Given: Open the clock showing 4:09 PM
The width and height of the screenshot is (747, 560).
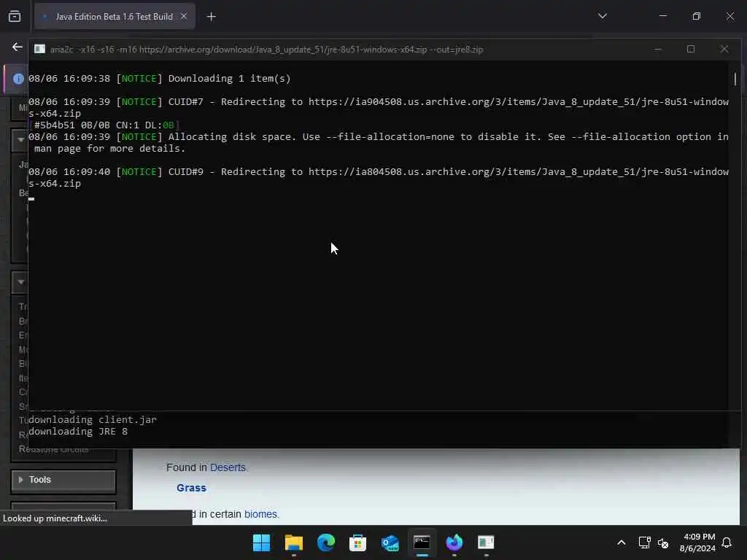Looking at the screenshot, I should (697, 542).
